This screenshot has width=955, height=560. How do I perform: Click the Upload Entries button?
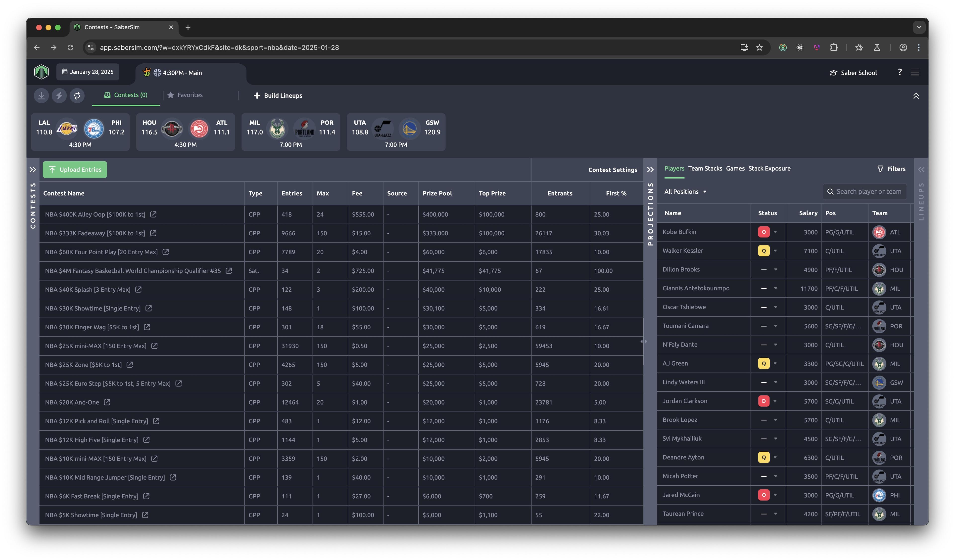[x=75, y=170]
